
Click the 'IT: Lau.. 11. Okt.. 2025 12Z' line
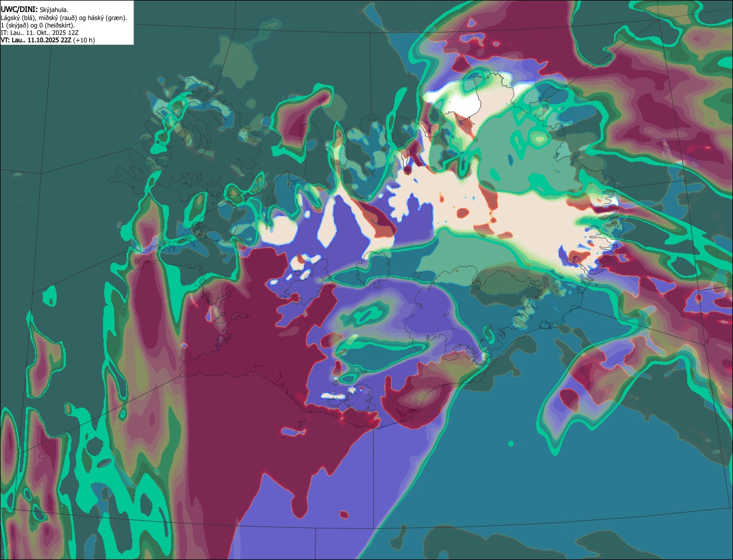40,33
